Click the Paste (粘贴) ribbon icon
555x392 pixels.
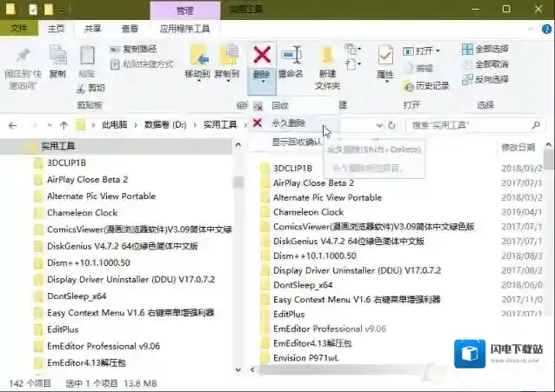pyautogui.click(x=87, y=56)
